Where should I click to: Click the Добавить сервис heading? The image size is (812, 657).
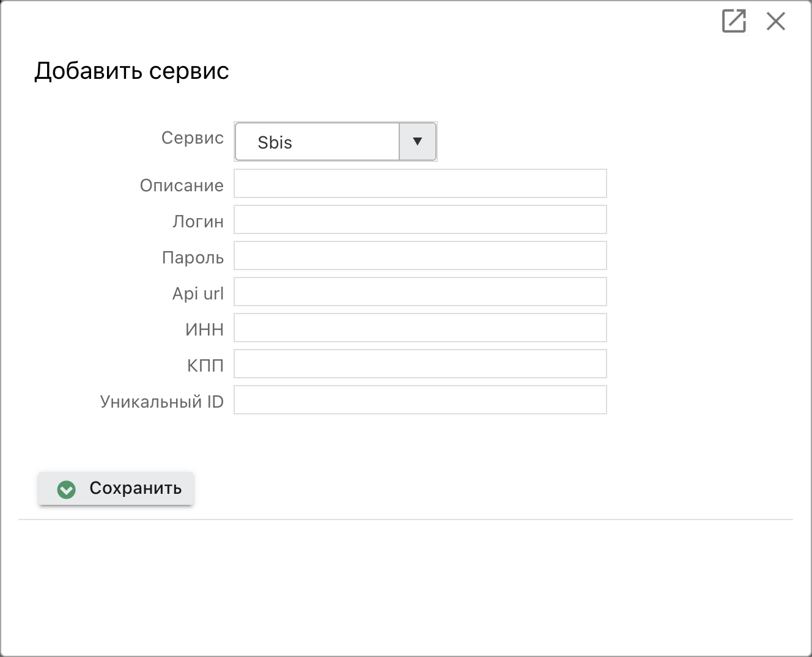131,72
